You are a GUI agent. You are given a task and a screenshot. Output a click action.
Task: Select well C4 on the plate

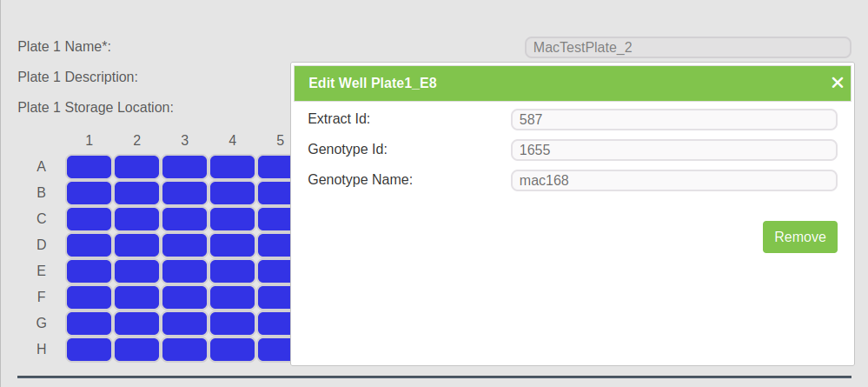tap(232, 219)
